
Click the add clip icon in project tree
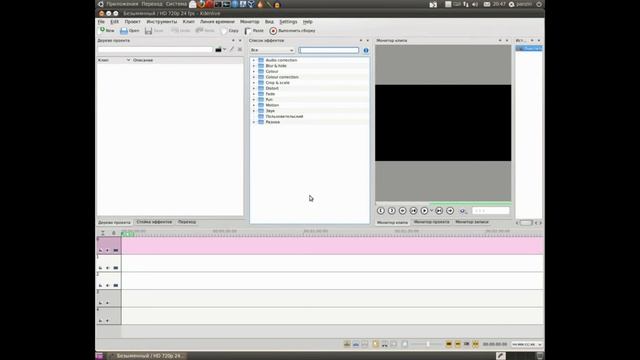click(218, 49)
